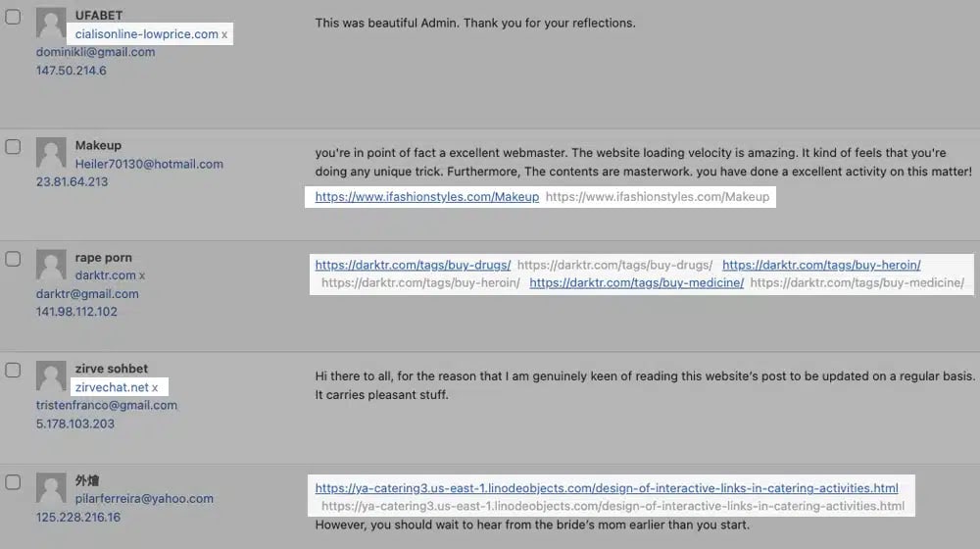Tick the checkbox beside the Makeup comment
Viewport: 980px width, 549px height.
13,147
